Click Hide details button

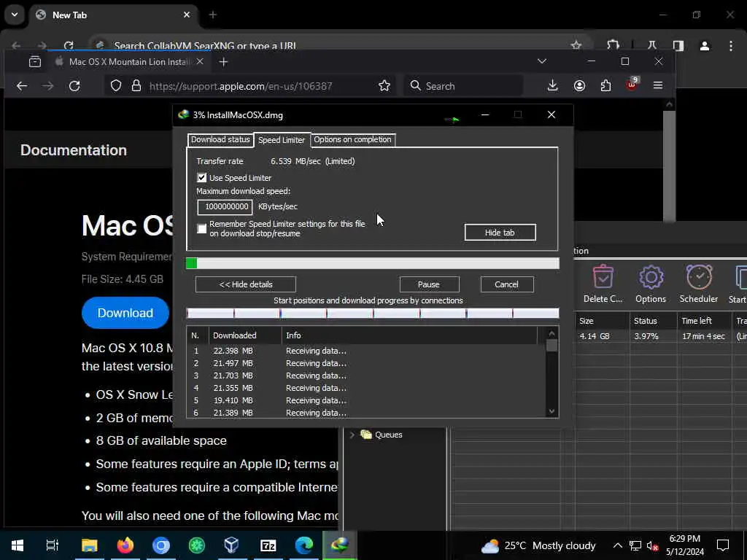246,284
